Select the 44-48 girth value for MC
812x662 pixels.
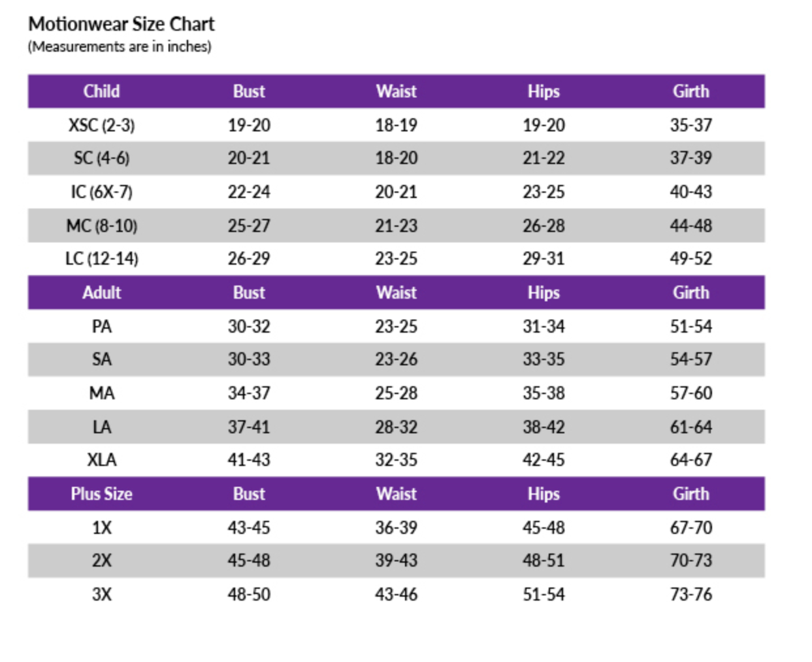690,226
